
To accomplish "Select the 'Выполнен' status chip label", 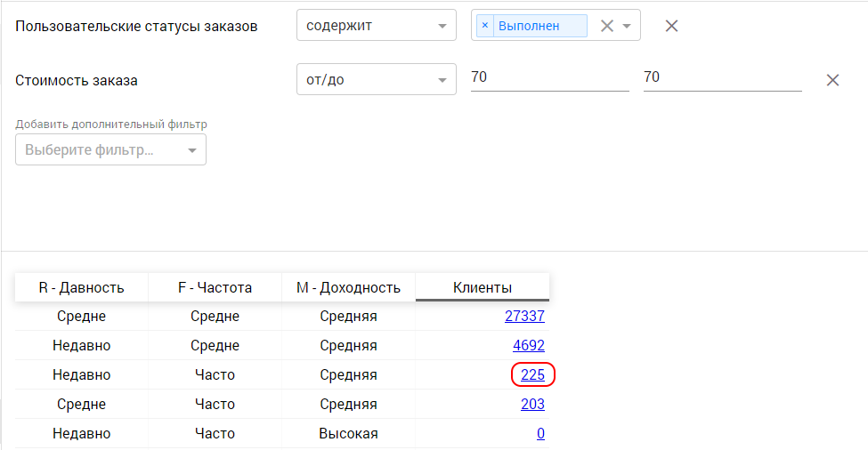I will click(x=529, y=26).
